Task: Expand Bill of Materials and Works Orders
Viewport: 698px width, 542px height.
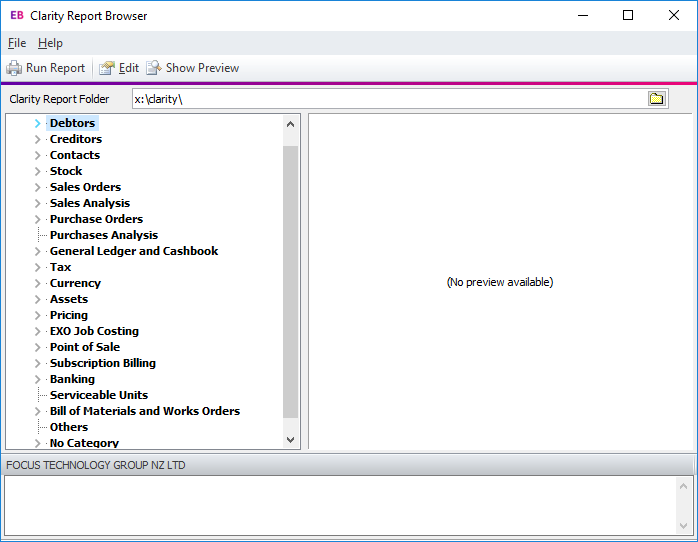Action: 38,412
